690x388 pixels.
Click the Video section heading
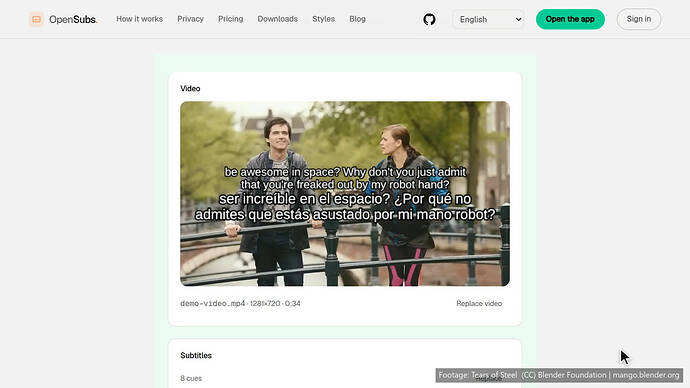pos(190,88)
